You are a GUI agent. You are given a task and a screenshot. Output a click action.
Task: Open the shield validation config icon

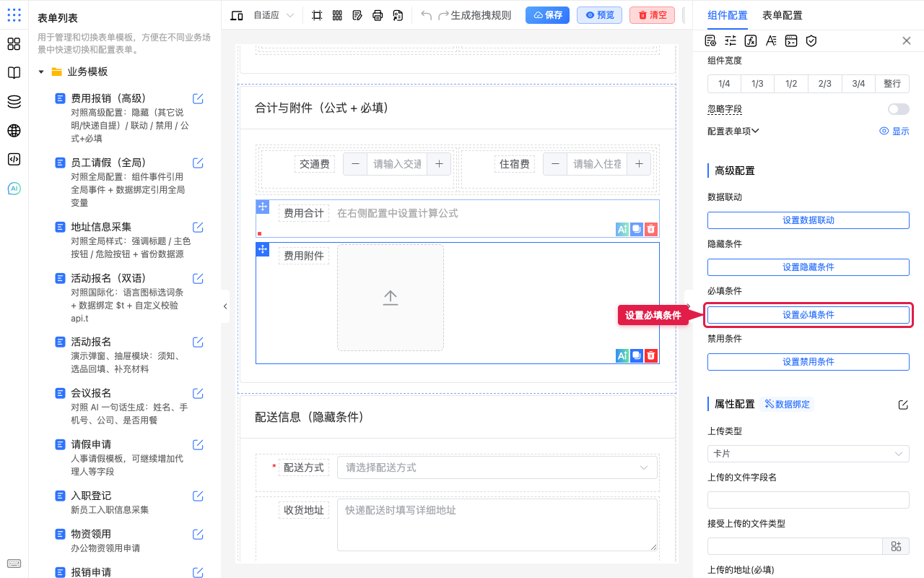click(811, 40)
